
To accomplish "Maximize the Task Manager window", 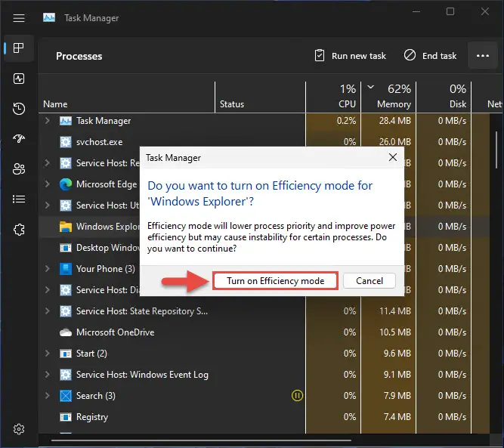I will (450, 12).
